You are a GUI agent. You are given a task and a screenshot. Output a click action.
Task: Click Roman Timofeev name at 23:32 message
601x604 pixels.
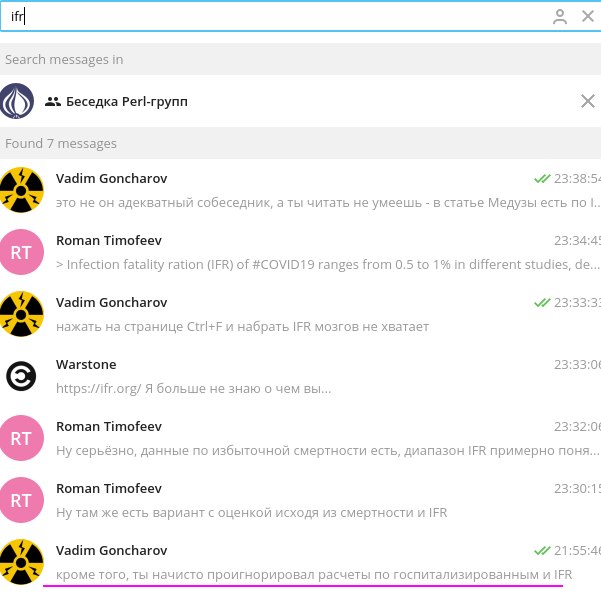point(109,426)
